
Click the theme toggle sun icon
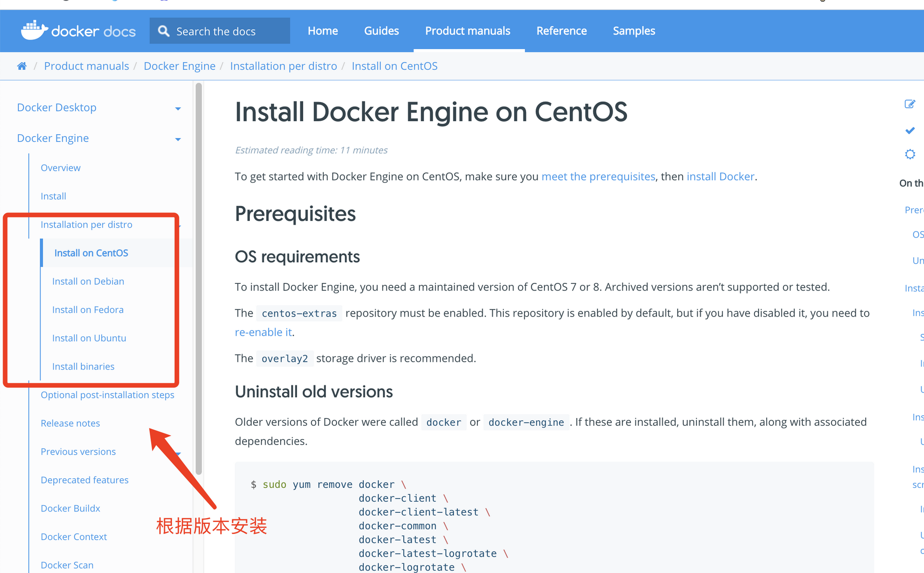tap(910, 154)
